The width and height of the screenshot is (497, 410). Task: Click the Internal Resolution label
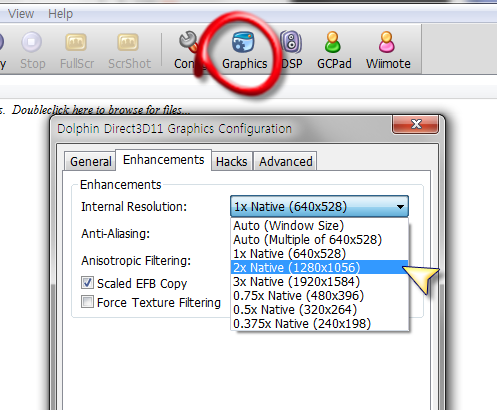[134, 207]
